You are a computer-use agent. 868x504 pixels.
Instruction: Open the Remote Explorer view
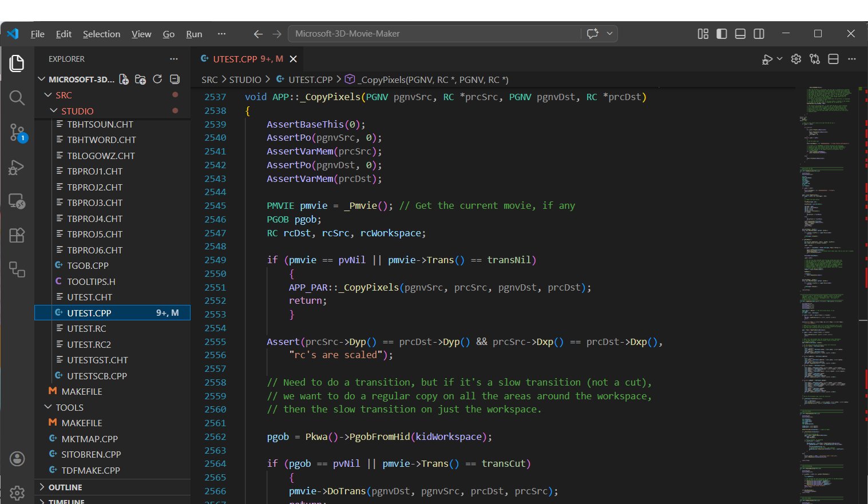click(x=17, y=201)
